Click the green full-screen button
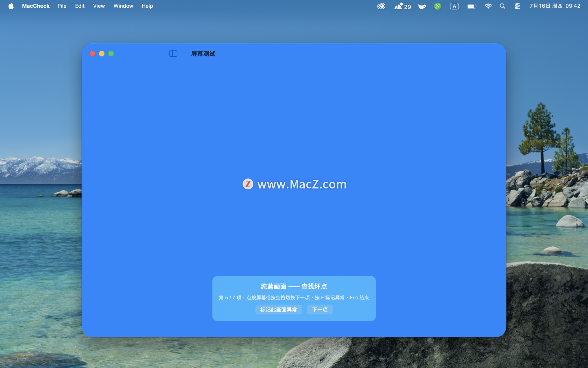The width and height of the screenshot is (588, 368). pos(111,54)
